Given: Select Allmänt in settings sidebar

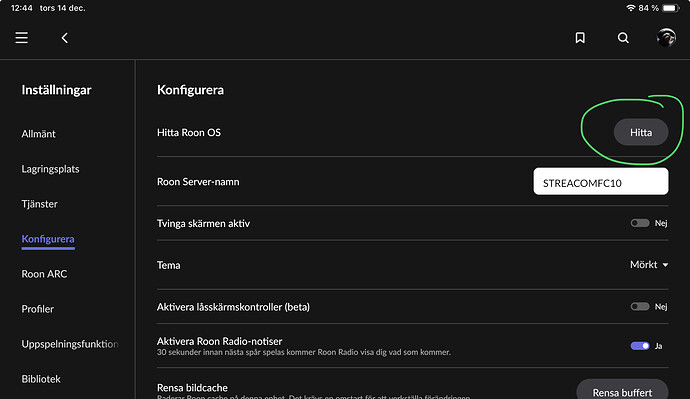Looking at the screenshot, I should point(39,134).
